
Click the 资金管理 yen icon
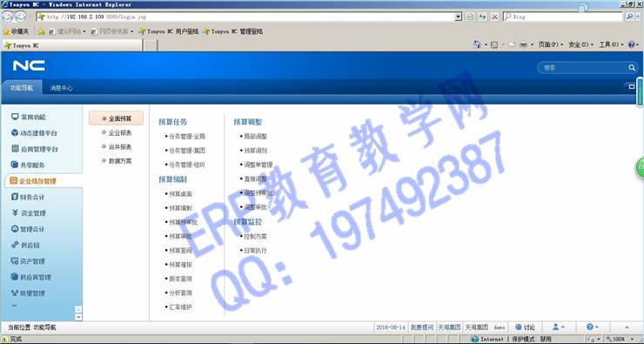click(x=15, y=212)
